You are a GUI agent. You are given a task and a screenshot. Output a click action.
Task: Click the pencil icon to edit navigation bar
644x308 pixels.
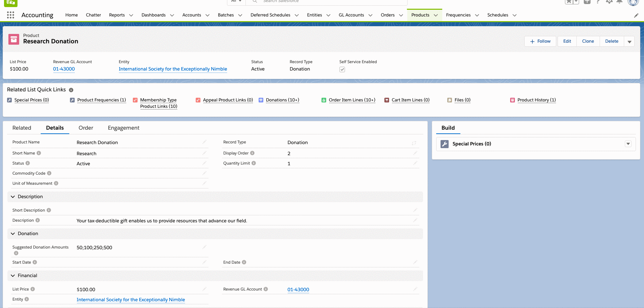[x=636, y=15]
